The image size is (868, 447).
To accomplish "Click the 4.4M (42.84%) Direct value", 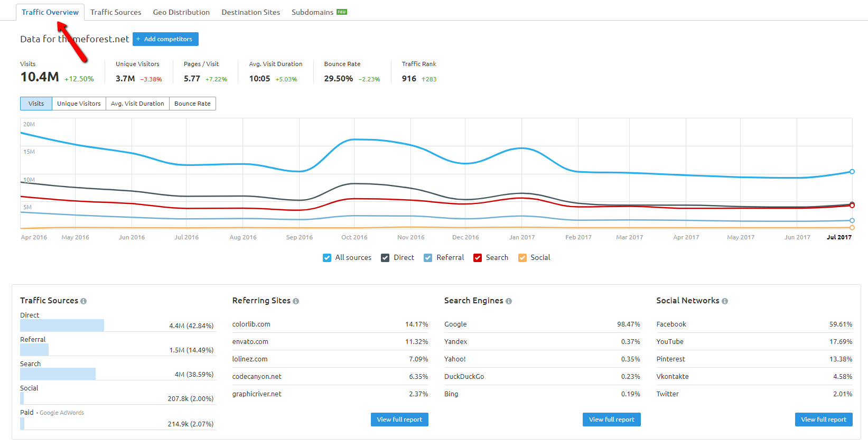I will point(191,326).
